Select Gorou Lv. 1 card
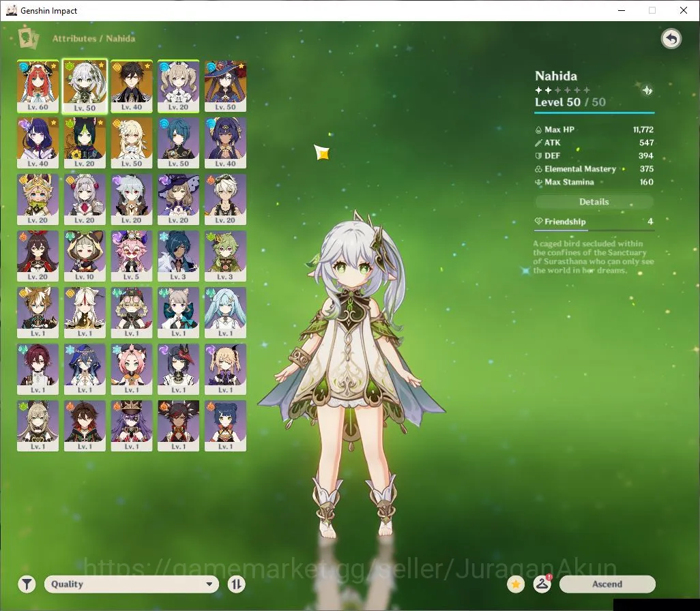 (x=38, y=312)
